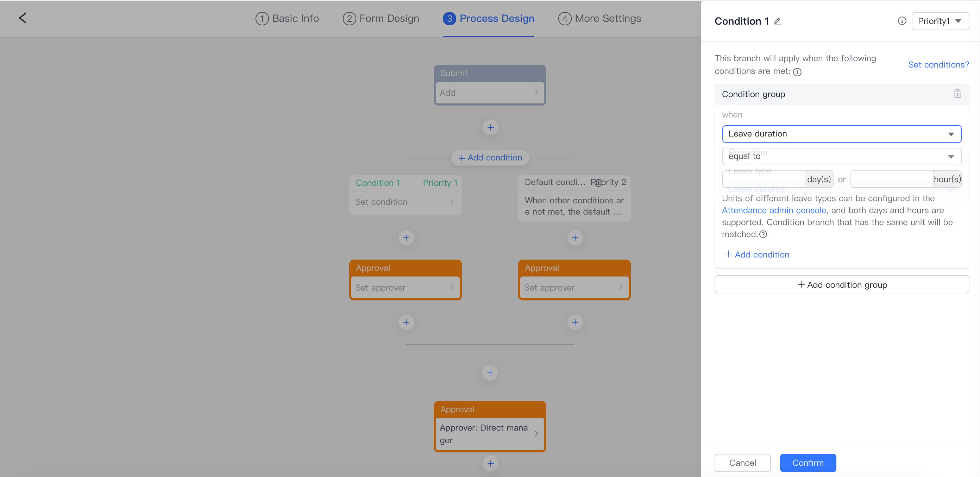Expand the 'equal to' operator dropdown
Viewport: 980px width, 477px height.
tap(841, 157)
